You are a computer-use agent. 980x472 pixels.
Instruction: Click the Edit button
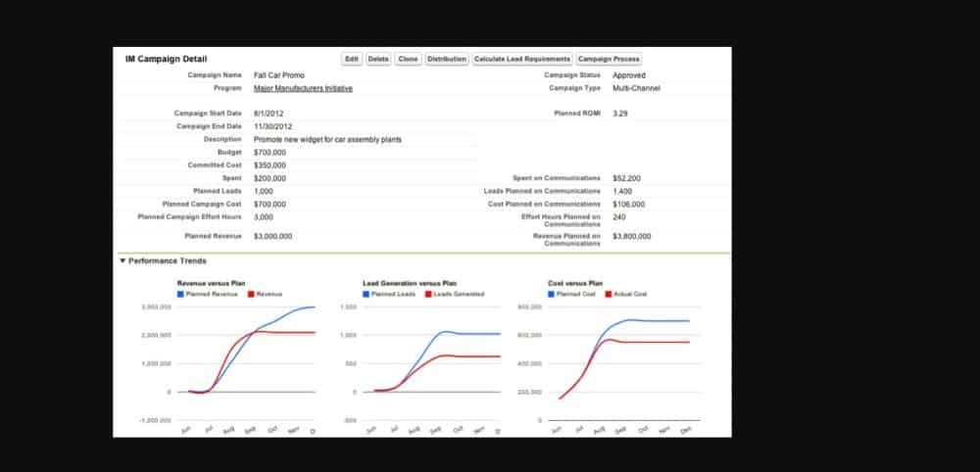pos(352,59)
